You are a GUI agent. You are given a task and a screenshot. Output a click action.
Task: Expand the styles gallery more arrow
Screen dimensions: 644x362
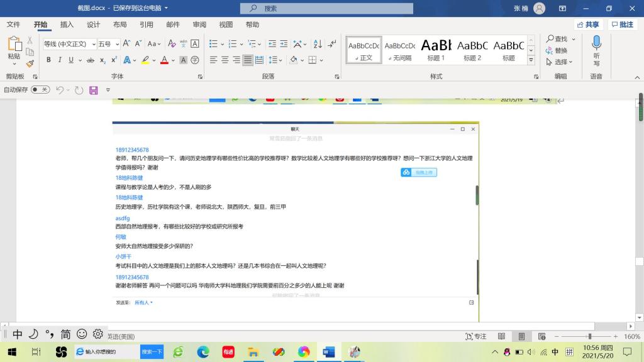(x=531, y=60)
